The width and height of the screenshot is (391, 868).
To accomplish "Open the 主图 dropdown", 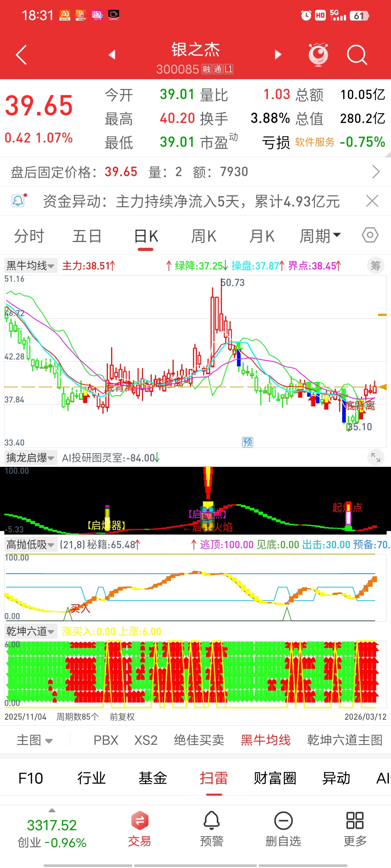I will [x=35, y=740].
